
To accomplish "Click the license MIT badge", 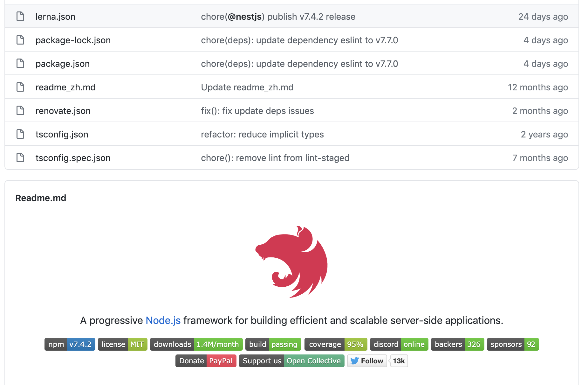I will (123, 344).
